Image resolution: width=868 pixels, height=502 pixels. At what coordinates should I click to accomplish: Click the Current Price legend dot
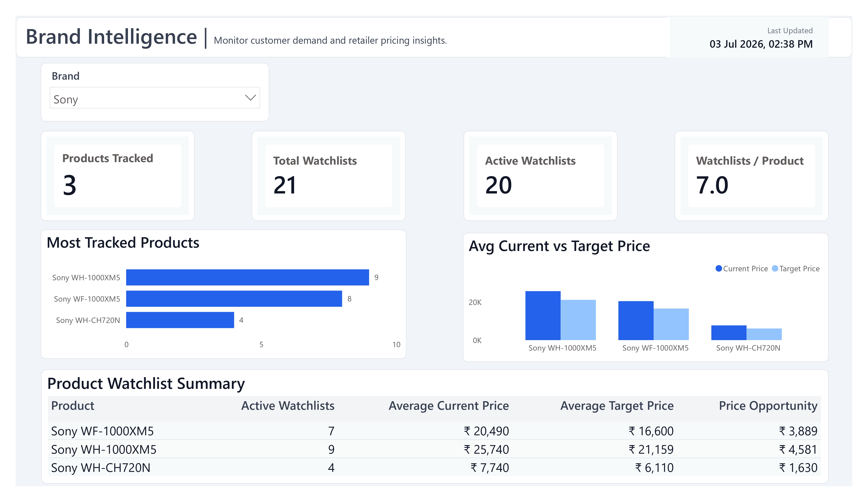718,268
